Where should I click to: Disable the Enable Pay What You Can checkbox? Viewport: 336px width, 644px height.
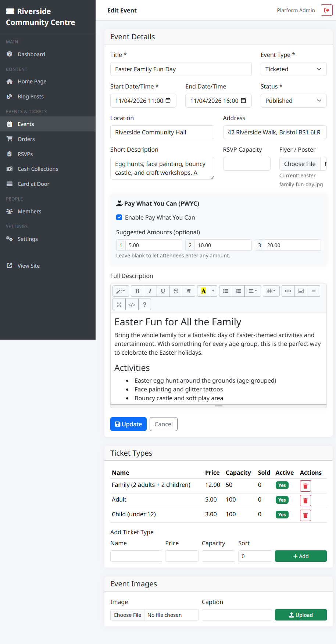tap(119, 217)
